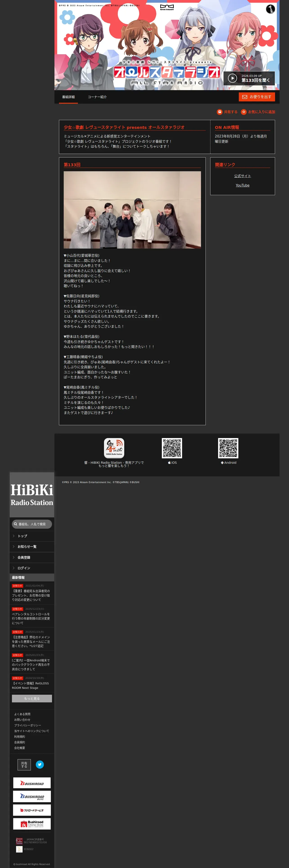Click the HiBiKi Radio Station app icon
The height and width of the screenshot is (868, 289).
click(114, 448)
